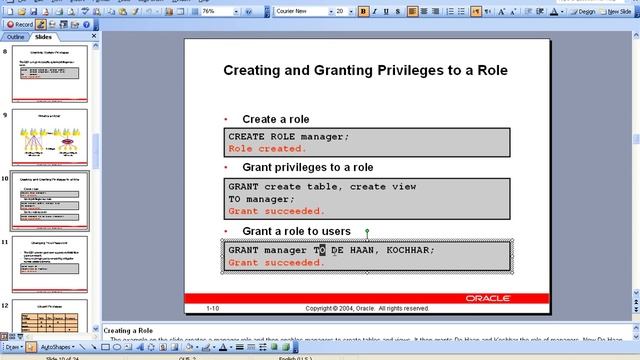Open the 3-D Style options

286,347
